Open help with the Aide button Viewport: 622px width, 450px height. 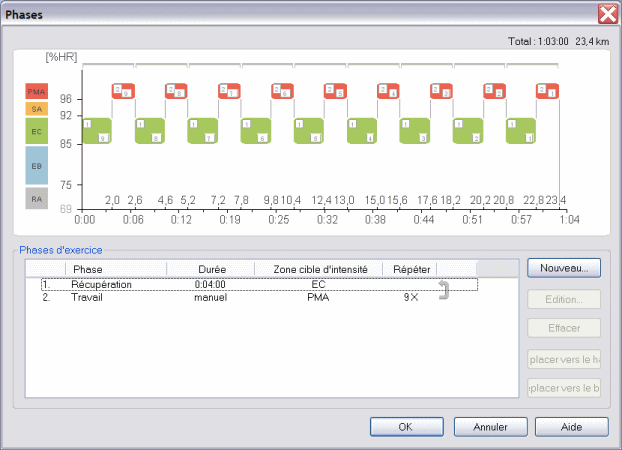coord(571,426)
